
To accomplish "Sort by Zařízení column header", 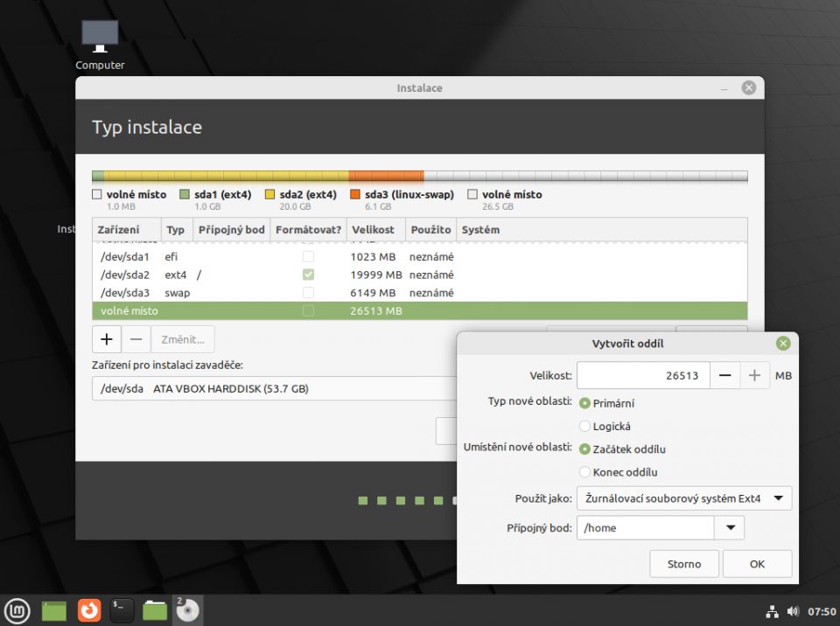I will click(x=126, y=230).
